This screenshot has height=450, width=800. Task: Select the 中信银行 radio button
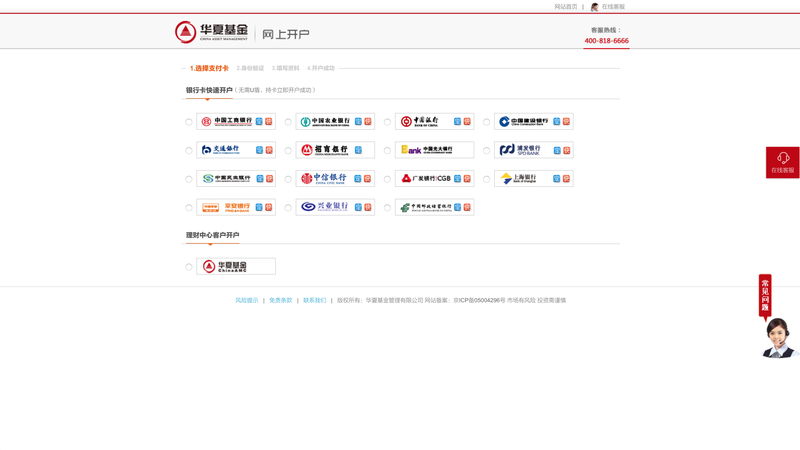click(288, 179)
